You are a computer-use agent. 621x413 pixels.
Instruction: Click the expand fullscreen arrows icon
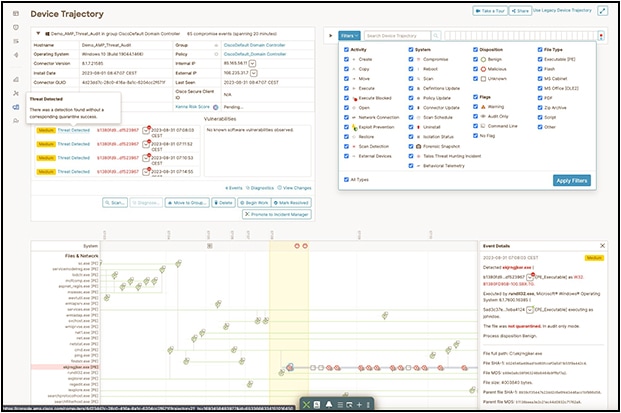602,11
